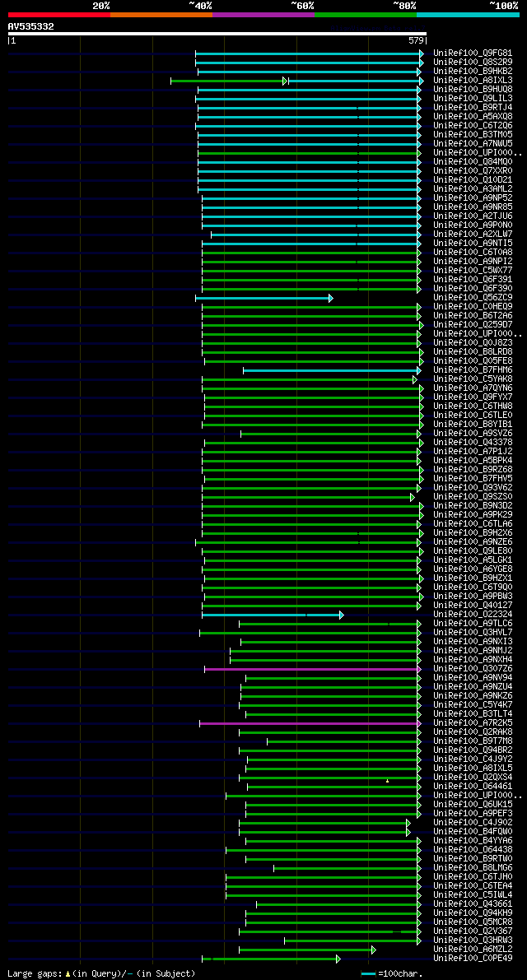Click the purple ~60% identity legend segment

[263, 14]
